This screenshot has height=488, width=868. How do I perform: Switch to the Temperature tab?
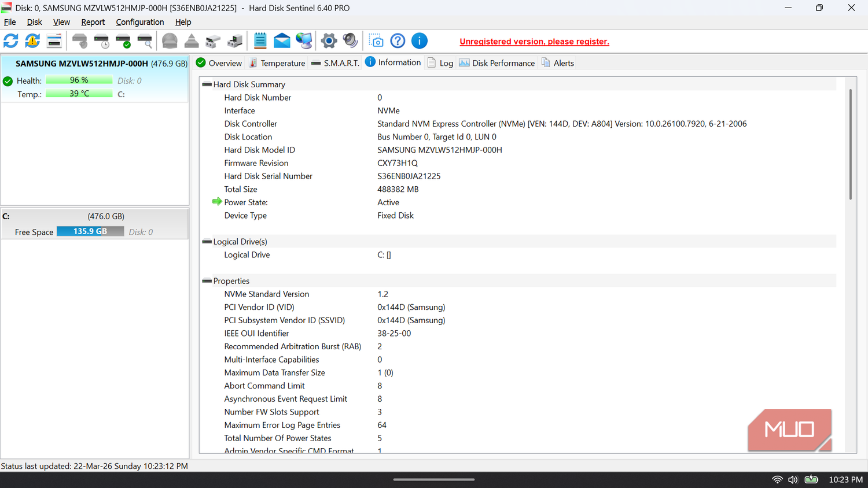pos(277,63)
